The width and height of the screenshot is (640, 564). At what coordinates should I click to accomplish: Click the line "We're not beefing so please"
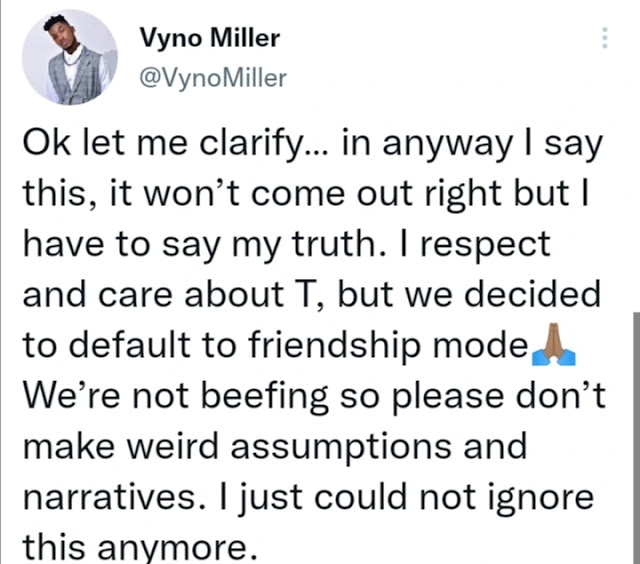(314, 395)
